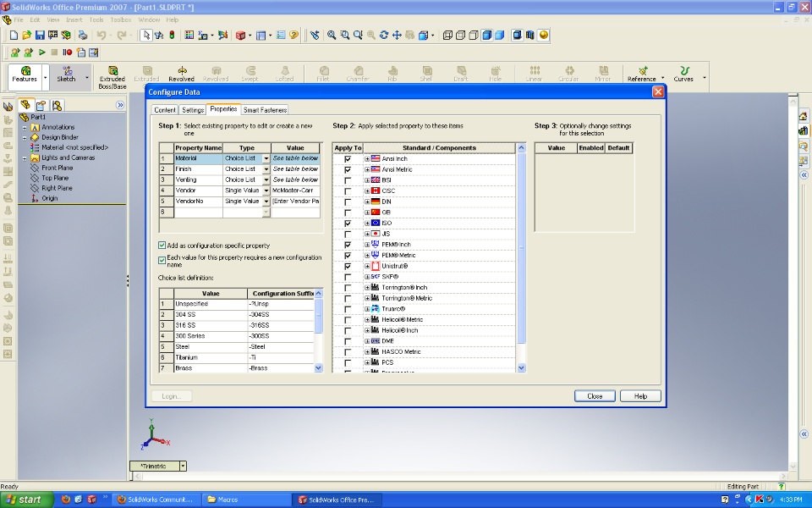Viewport: 812px width, 508px height.
Task: Click the green macro Run play icon
Action: [x=42, y=52]
